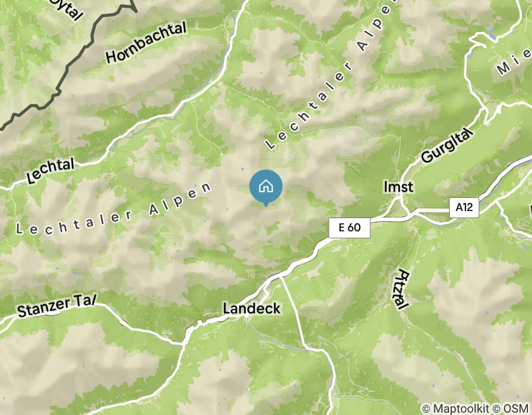Click the Stanzer Tal label
The height and width of the screenshot is (415, 532).
pyautogui.click(x=57, y=305)
